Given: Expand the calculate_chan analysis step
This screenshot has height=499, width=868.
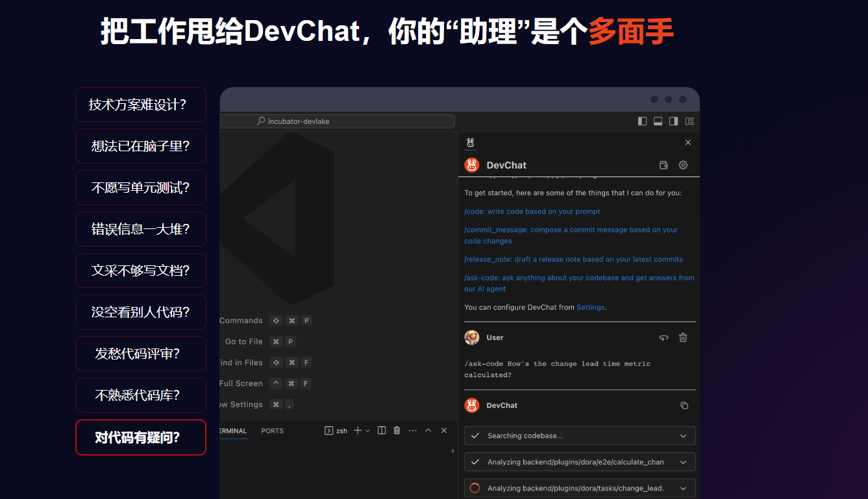Looking at the screenshot, I should (x=683, y=461).
